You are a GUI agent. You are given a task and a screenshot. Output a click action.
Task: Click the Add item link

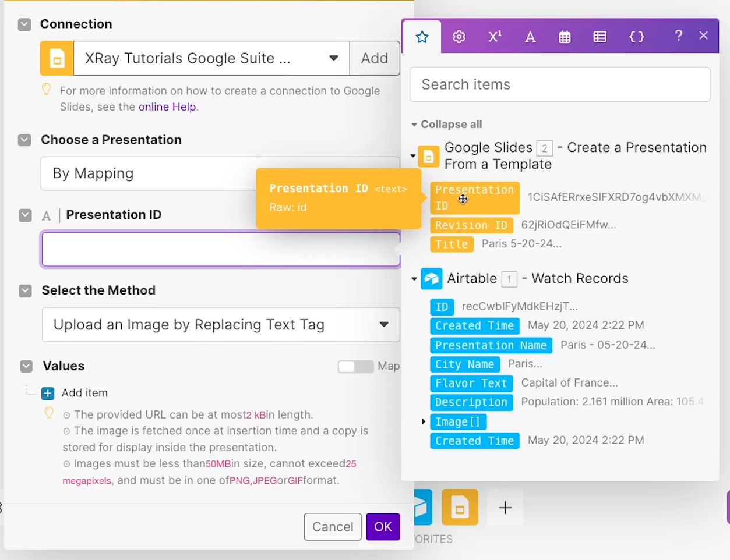[x=84, y=393]
